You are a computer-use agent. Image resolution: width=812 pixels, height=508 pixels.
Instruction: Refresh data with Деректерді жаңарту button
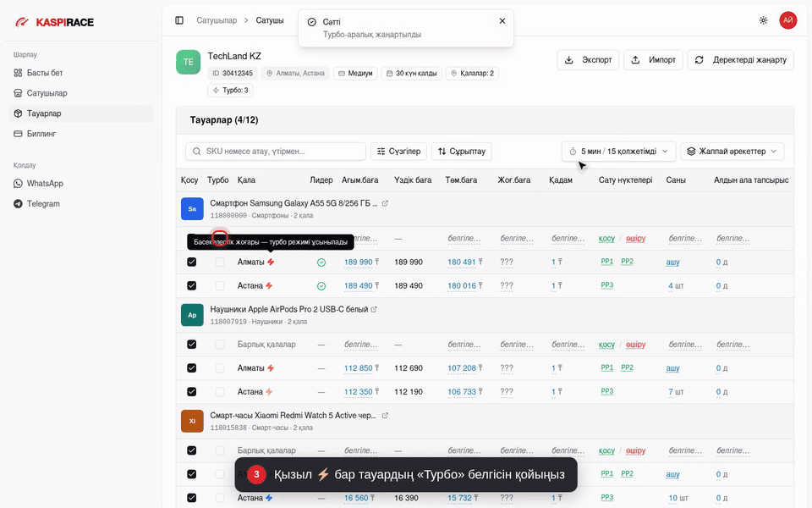click(741, 60)
